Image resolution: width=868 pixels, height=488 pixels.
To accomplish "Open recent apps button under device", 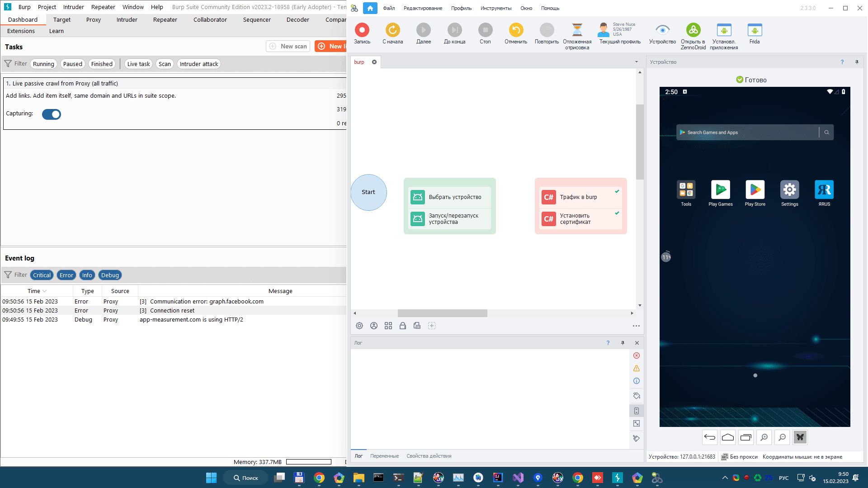I will pyautogui.click(x=746, y=437).
